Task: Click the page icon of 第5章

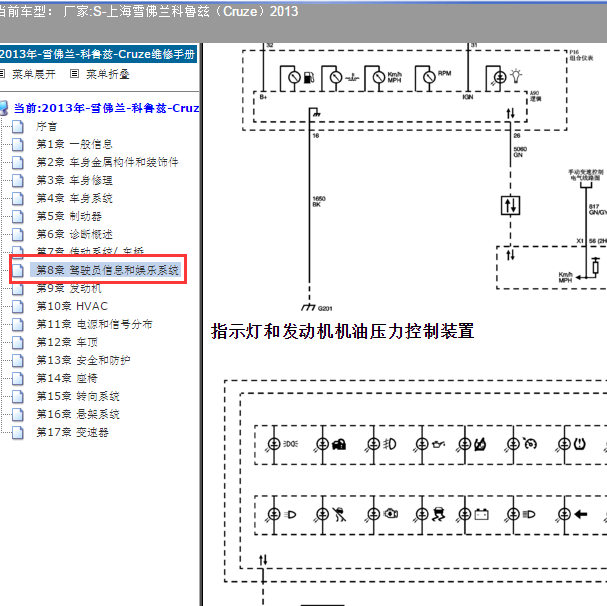Action: pos(17,216)
